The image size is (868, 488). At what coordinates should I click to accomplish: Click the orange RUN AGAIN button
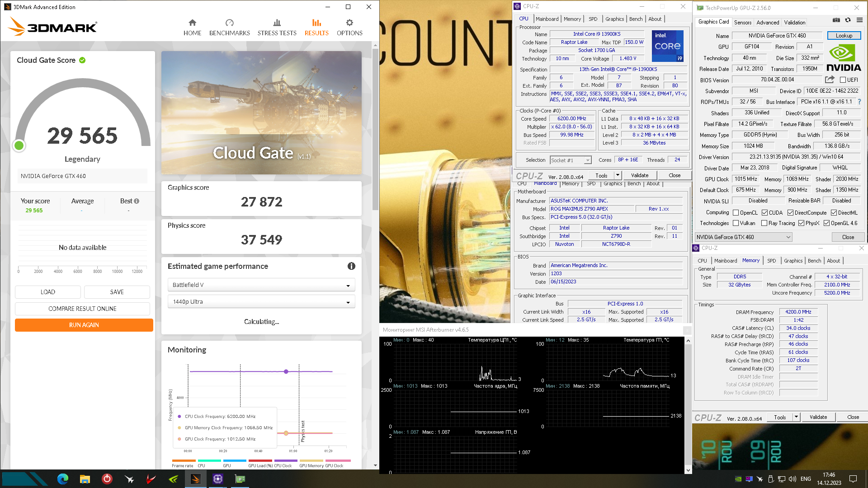[84, 325]
